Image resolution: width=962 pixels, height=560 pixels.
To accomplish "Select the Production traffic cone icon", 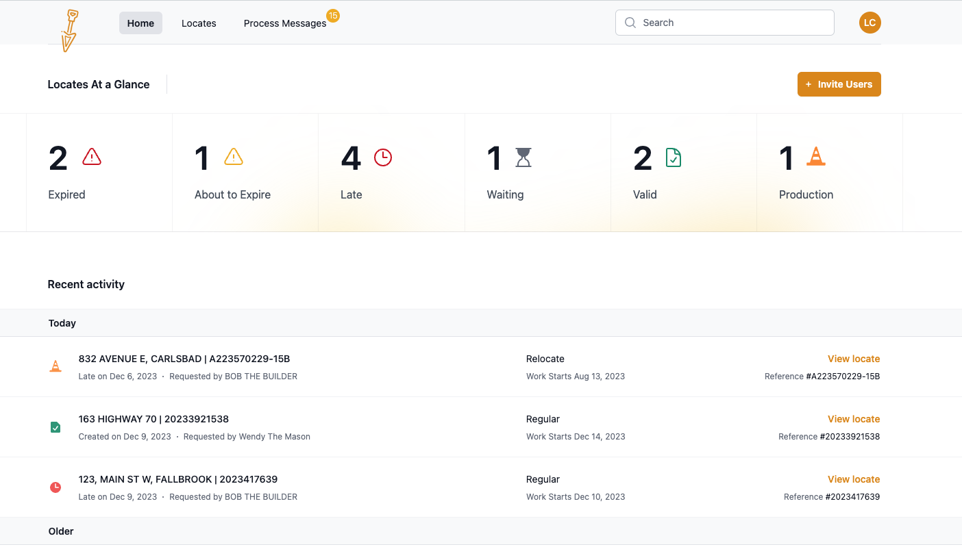I will (x=815, y=157).
